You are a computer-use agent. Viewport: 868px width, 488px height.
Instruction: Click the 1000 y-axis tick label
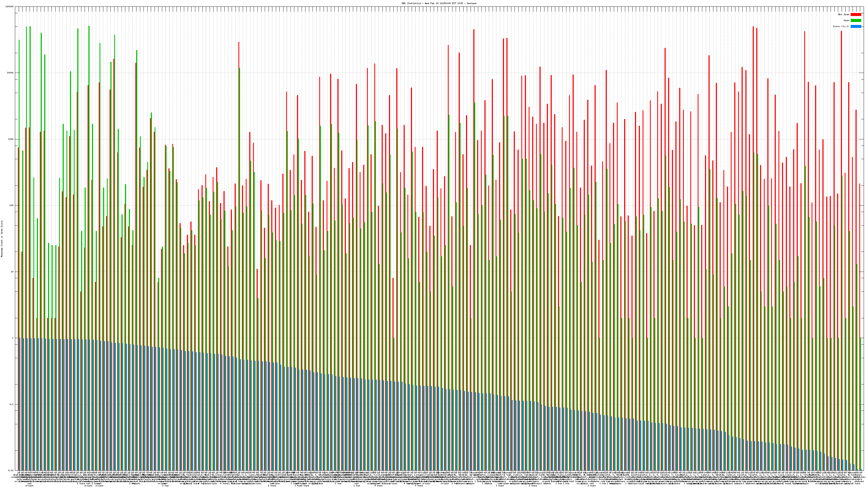click(11, 139)
